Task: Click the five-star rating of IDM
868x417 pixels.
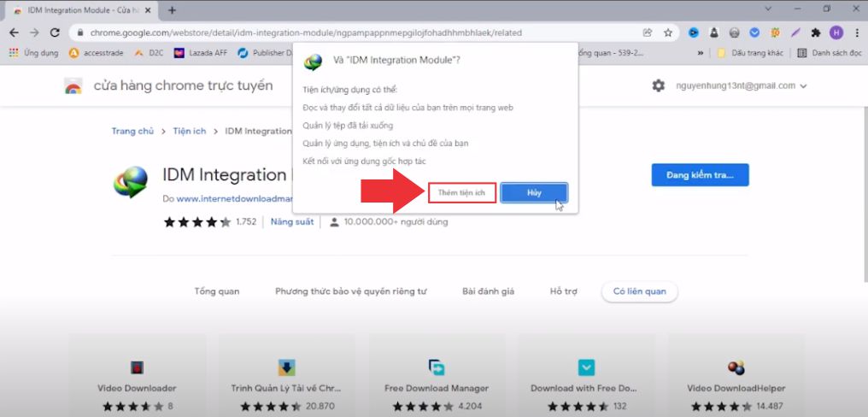Action: pos(197,222)
